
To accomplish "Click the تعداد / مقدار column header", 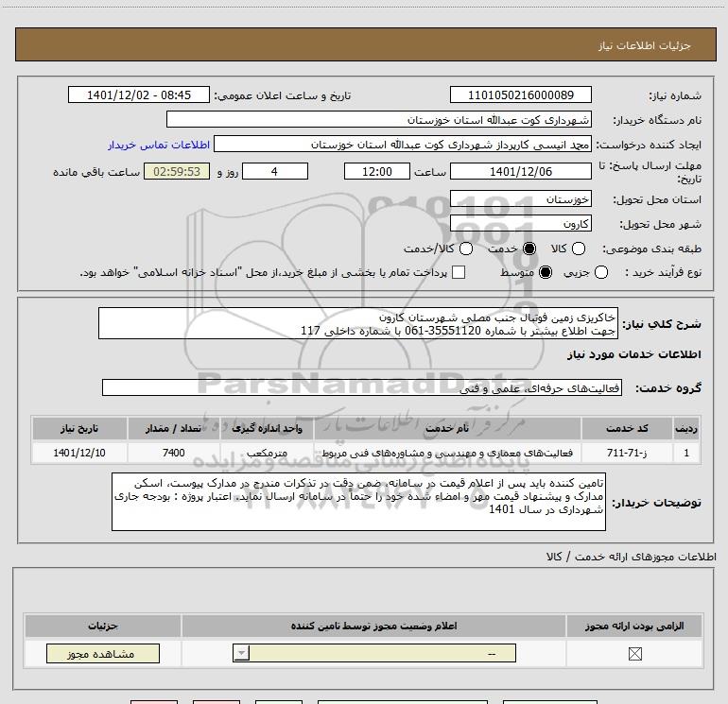I will point(174,428).
